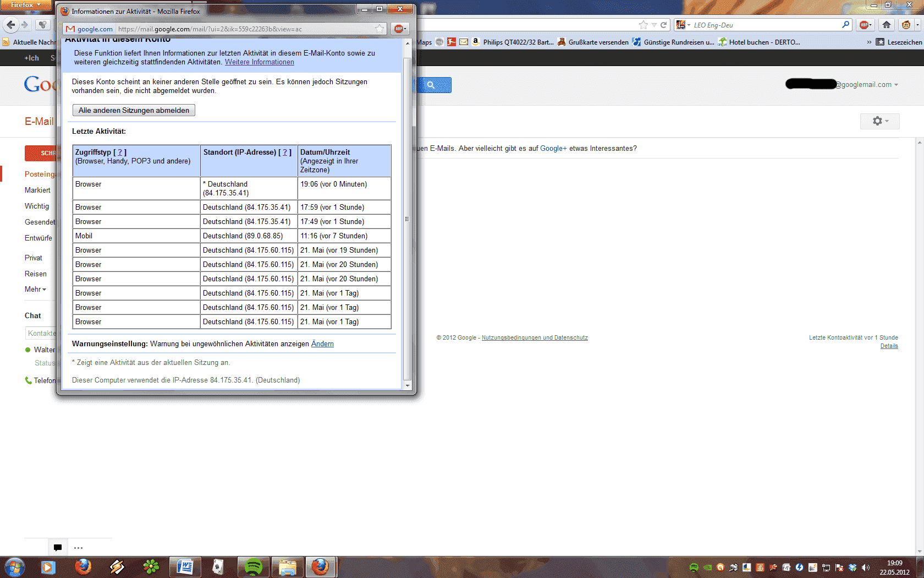Click the help link beside Zugriffstyp

120,152
